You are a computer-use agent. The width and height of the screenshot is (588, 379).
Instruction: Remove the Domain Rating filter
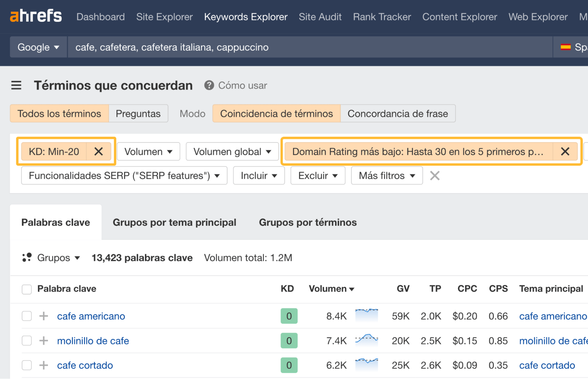click(x=565, y=152)
